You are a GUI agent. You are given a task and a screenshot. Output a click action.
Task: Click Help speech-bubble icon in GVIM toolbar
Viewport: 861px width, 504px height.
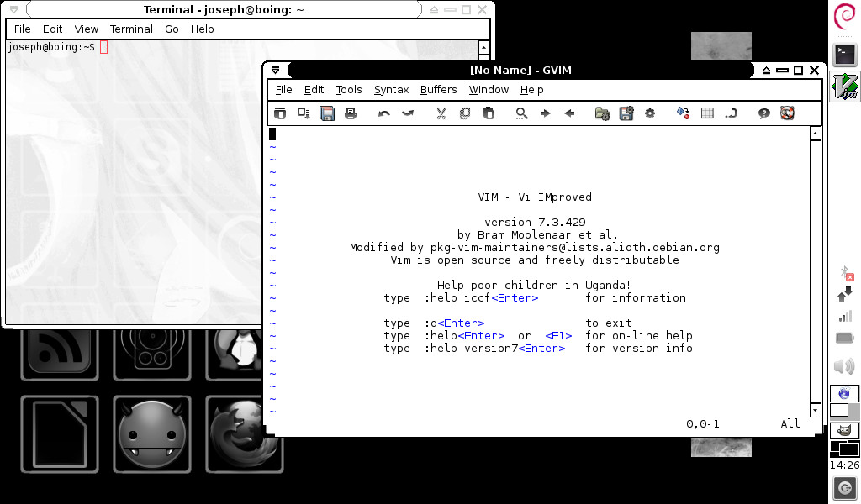[x=763, y=113]
